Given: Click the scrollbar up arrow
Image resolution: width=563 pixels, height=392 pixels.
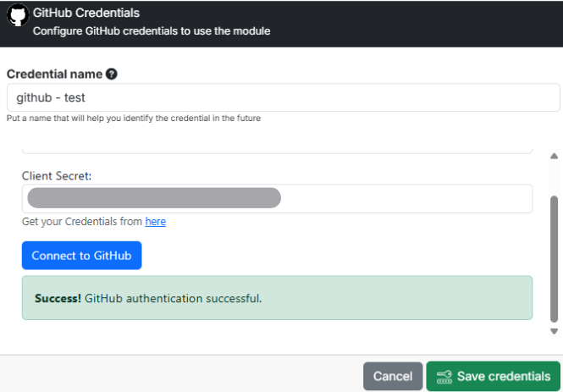Looking at the screenshot, I should pyautogui.click(x=554, y=156).
